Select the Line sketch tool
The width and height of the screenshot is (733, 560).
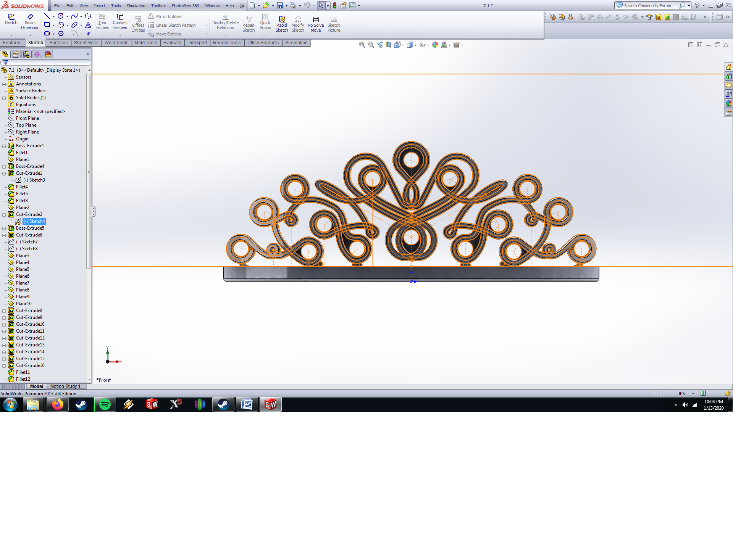[47, 16]
